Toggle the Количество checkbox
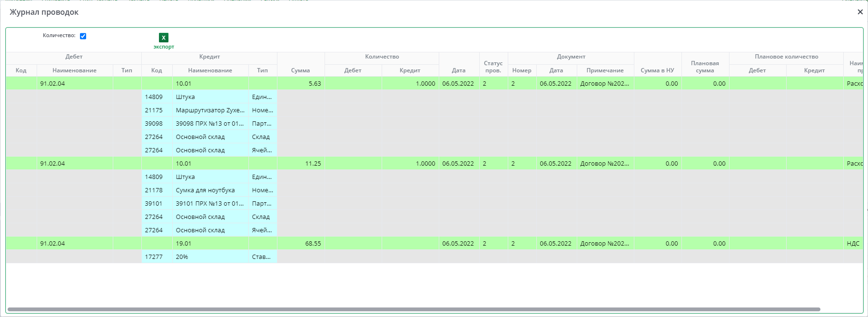The image size is (868, 317). (83, 36)
